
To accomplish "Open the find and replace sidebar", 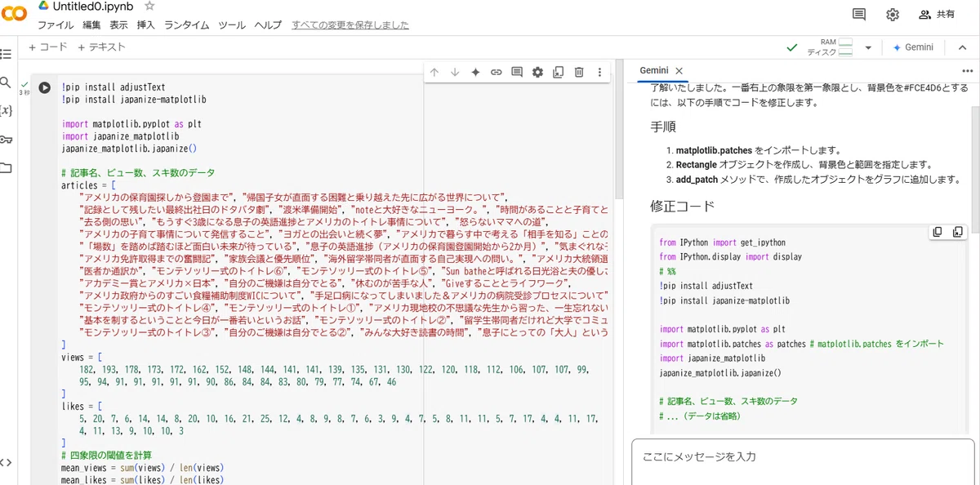I will [x=7, y=82].
